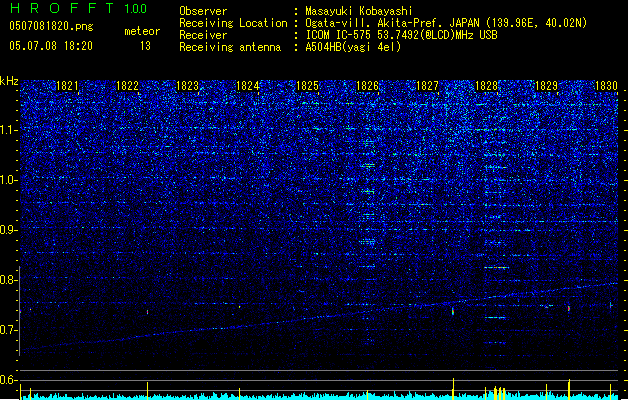Click the 1830 time marker
Viewport: 629px width, 400px height.
point(606,85)
